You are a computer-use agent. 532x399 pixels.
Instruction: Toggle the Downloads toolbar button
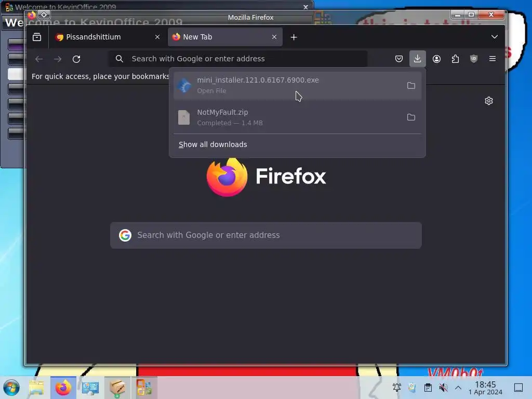pyautogui.click(x=417, y=59)
